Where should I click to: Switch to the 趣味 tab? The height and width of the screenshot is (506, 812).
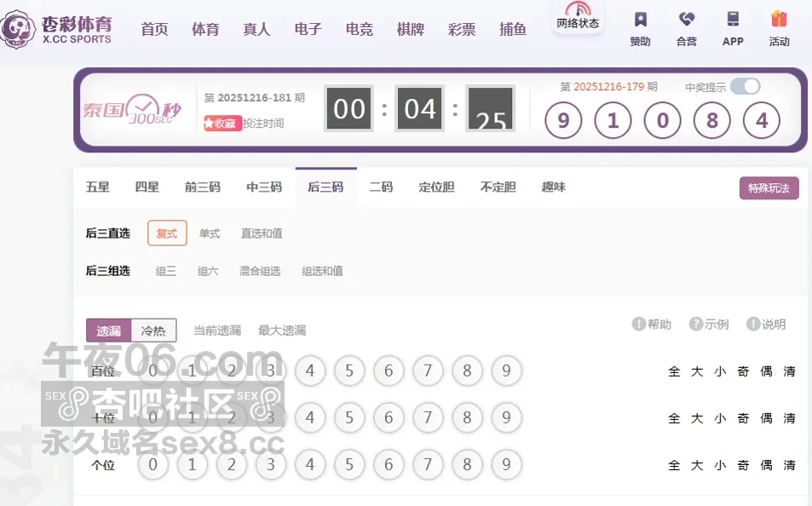pyautogui.click(x=554, y=187)
